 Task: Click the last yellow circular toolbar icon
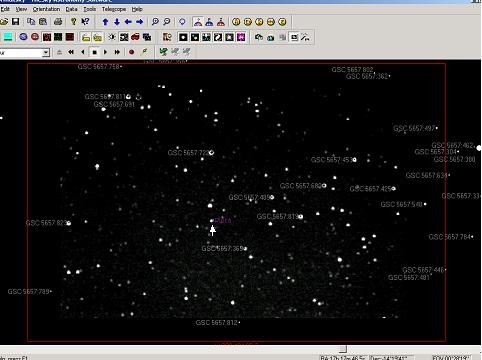tap(282, 22)
